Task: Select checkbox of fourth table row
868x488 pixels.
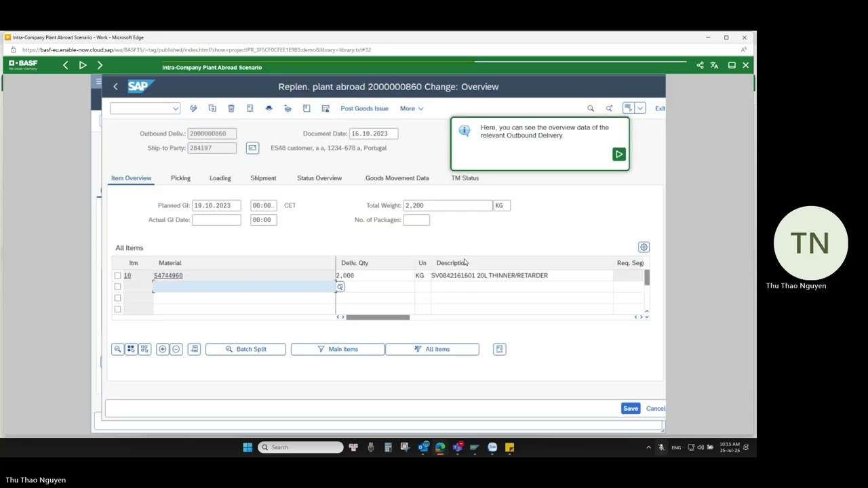Action: coord(117,309)
